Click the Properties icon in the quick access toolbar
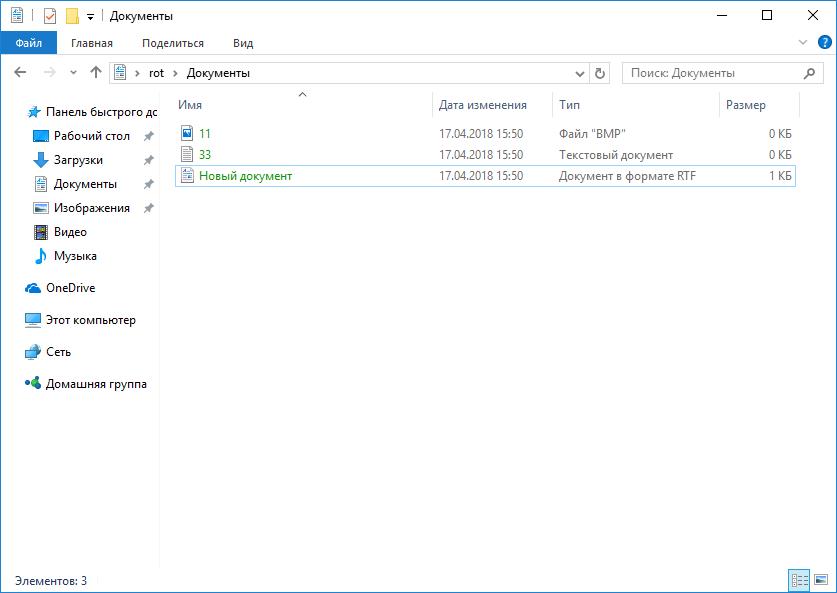Image resolution: width=837 pixels, height=593 pixels. pyautogui.click(x=50, y=16)
